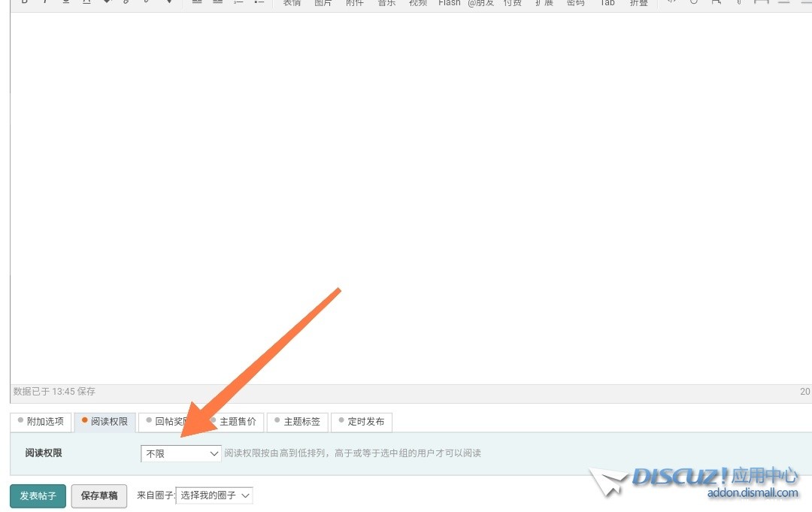This screenshot has height=512, width=812.
Task: Select the 密码 password toolbar item
Action: click(x=575, y=3)
